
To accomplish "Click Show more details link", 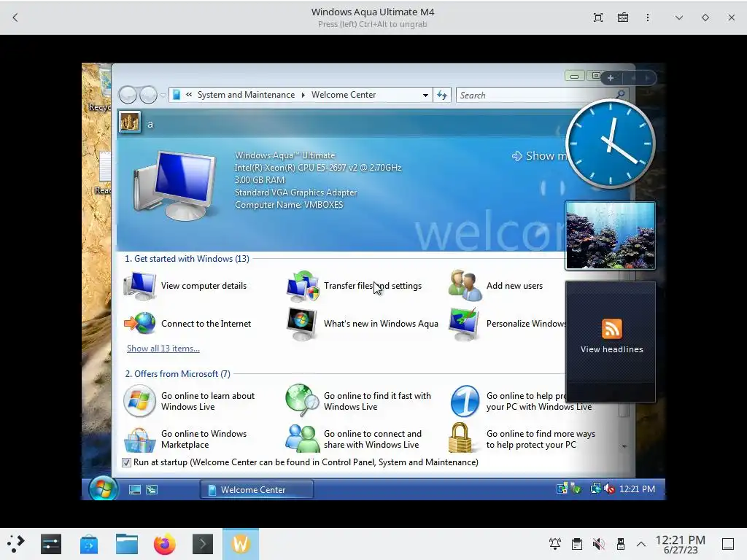I will pyautogui.click(x=539, y=156).
